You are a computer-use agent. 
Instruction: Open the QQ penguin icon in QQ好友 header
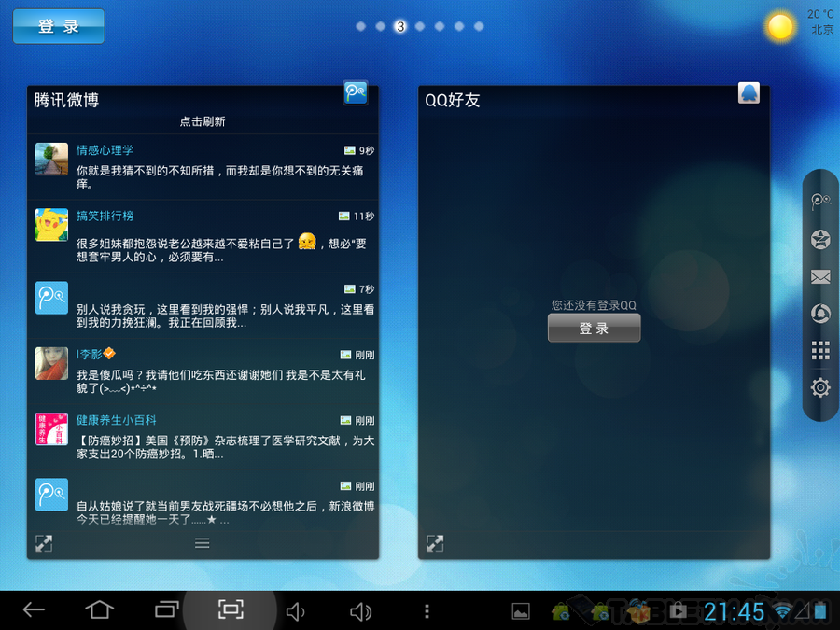click(749, 92)
